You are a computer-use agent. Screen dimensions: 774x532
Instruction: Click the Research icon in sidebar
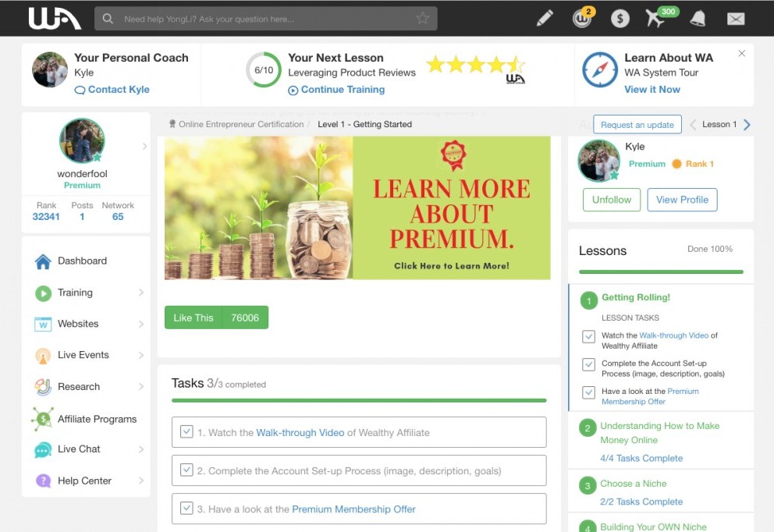(x=43, y=387)
